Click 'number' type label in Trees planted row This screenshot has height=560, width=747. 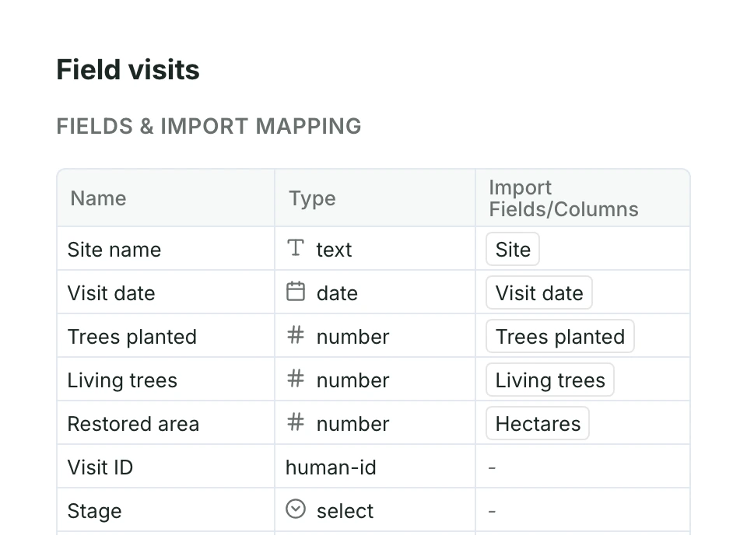tap(352, 337)
